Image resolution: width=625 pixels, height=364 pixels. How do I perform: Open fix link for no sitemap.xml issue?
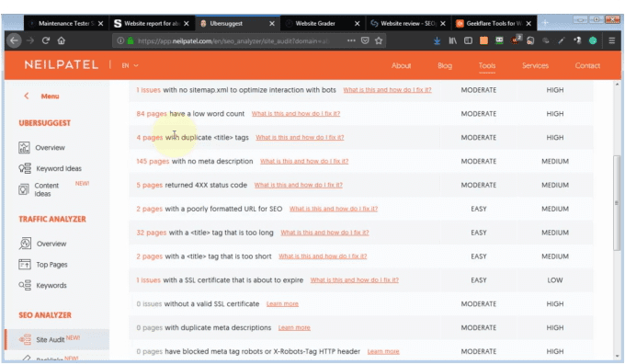[x=387, y=90]
